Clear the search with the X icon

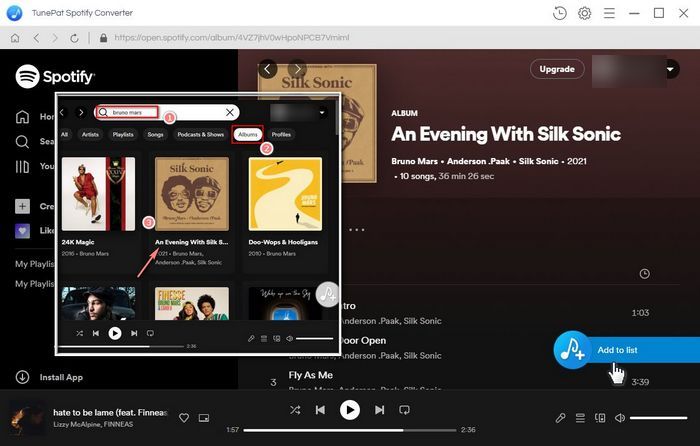tap(229, 113)
